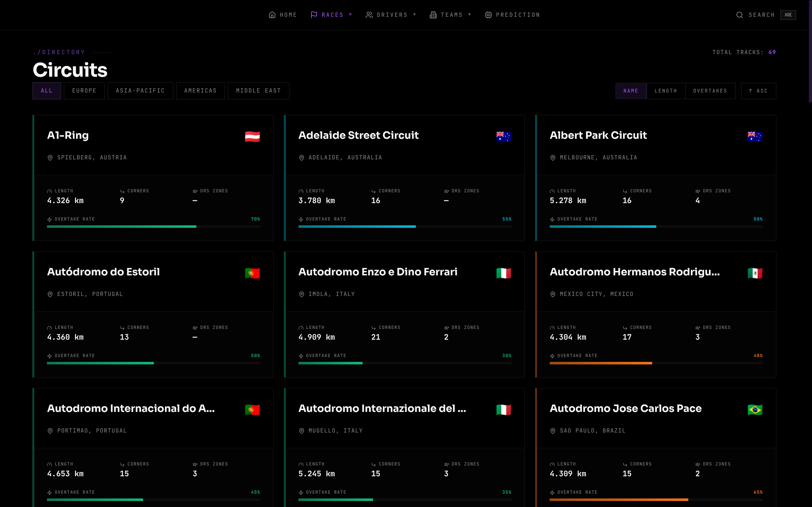Click the A1-Ring overtake rate bar
This screenshot has width=812, height=507.
pyautogui.click(x=154, y=227)
